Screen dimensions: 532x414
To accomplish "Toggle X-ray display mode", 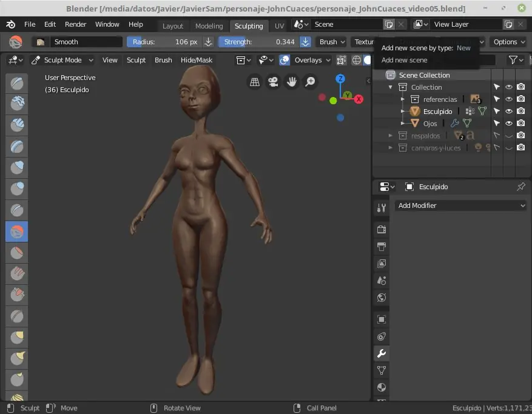I will click(342, 61).
